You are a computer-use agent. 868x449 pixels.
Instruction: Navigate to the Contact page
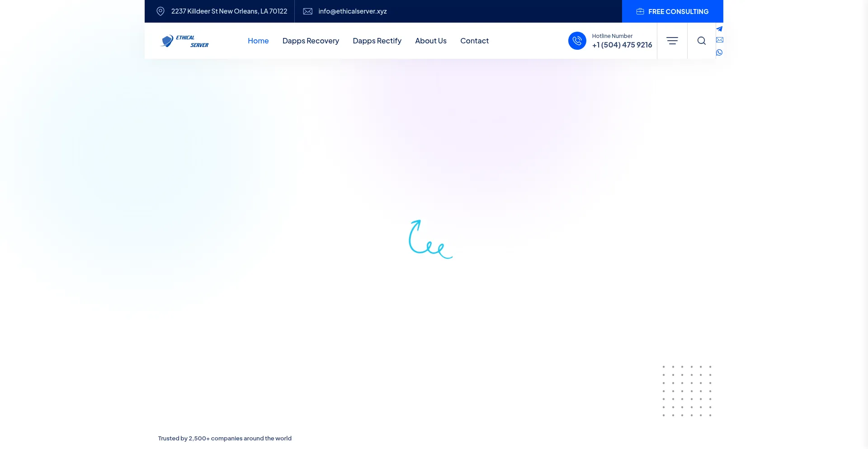(474, 41)
